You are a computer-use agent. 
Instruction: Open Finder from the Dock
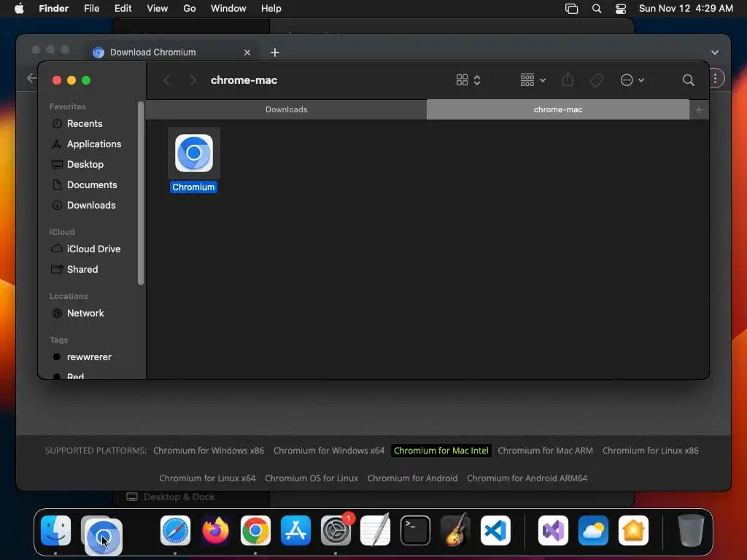coord(55,531)
